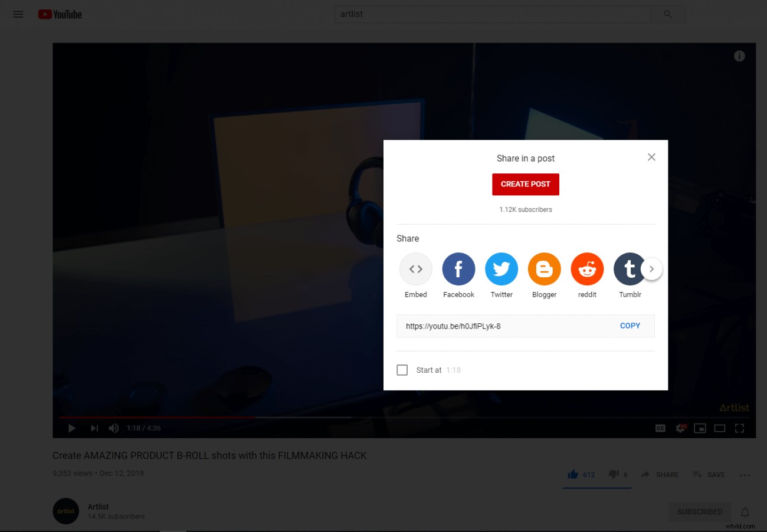
Task: Open the video settings gear
Action: pos(680,428)
